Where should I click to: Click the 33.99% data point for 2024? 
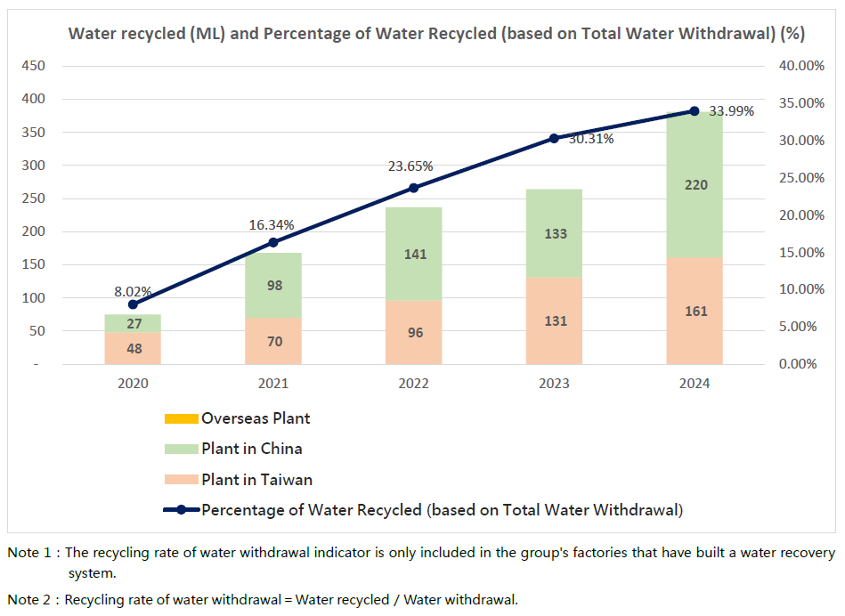695,111
